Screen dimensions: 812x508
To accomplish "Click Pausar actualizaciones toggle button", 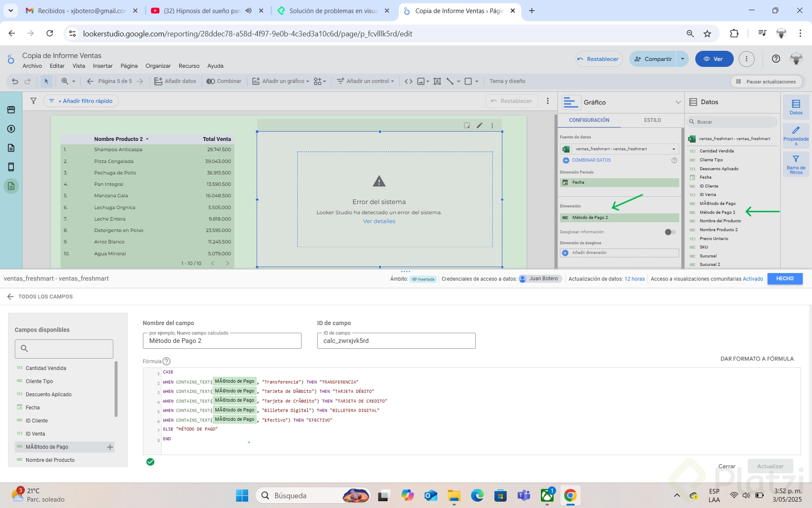I will [766, 81].
